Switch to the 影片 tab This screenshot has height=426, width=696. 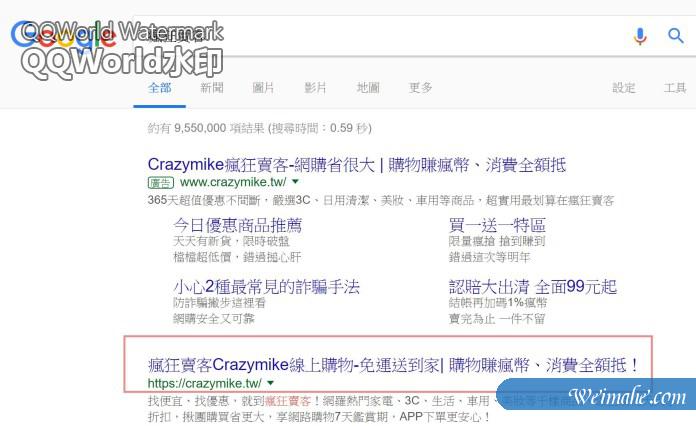click(x=316, y=88)
